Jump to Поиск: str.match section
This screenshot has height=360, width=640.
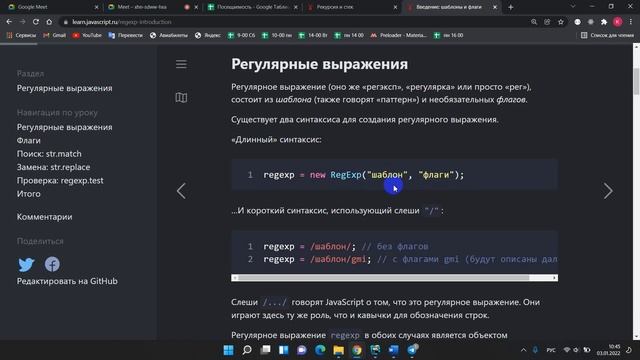(x=49, y=154)
